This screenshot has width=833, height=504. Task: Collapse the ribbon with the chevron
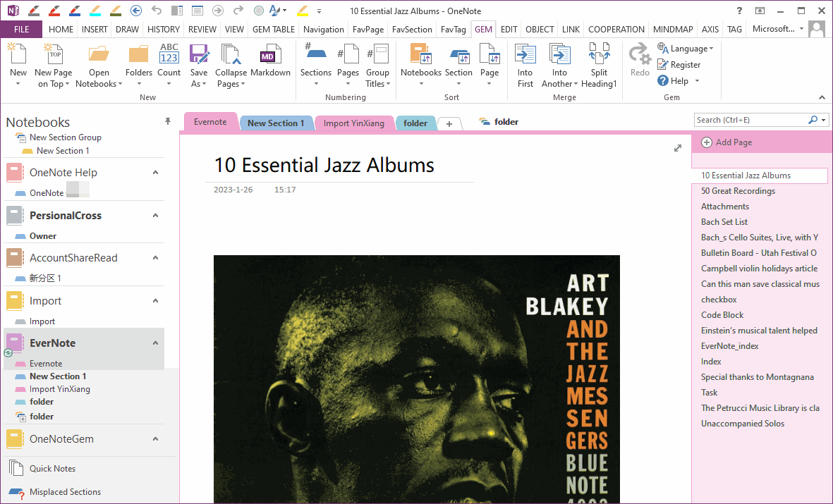pos(822,97)
